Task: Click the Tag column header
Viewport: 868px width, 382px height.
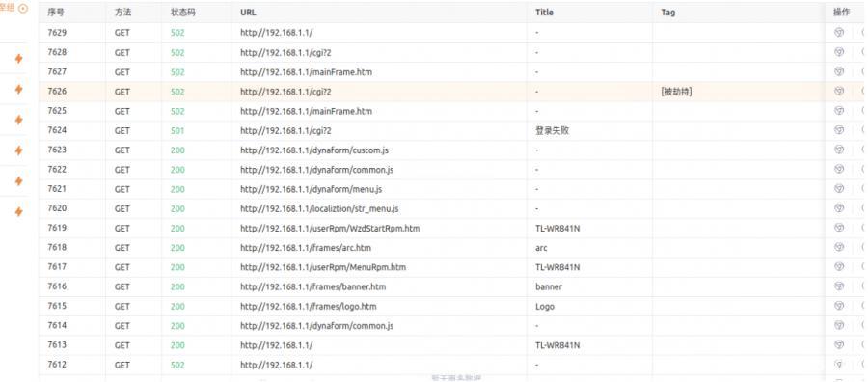Action: (x=667, y=13)
